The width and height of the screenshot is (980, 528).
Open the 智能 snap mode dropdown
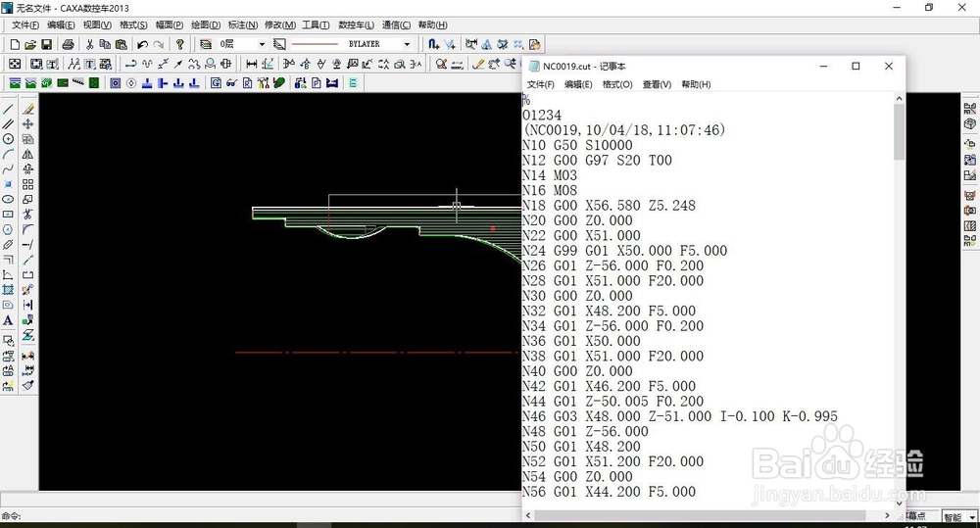972,517
